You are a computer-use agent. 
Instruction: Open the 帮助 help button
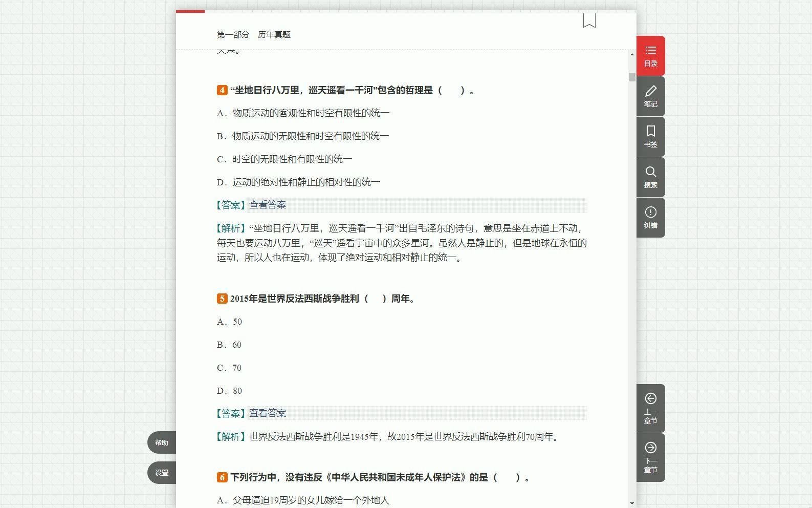pos(162,442)
